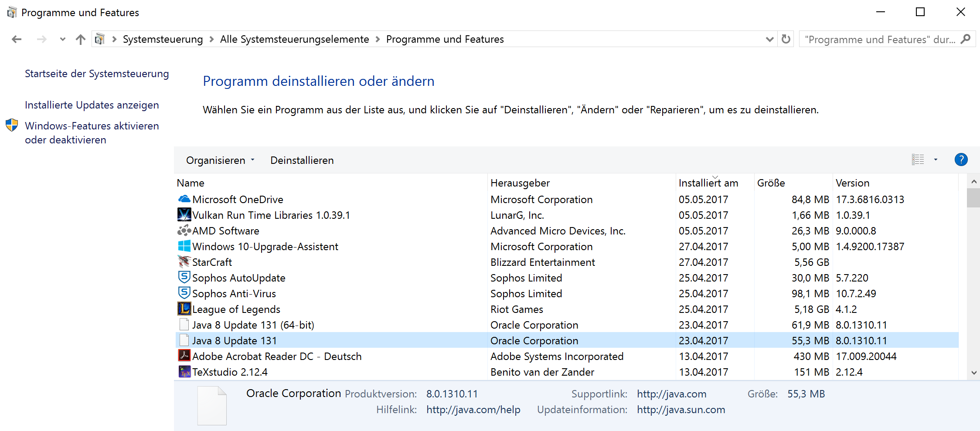The image size is (980, 431).
Task: Click the StarCraft program icon
Action: click(184, 262)
